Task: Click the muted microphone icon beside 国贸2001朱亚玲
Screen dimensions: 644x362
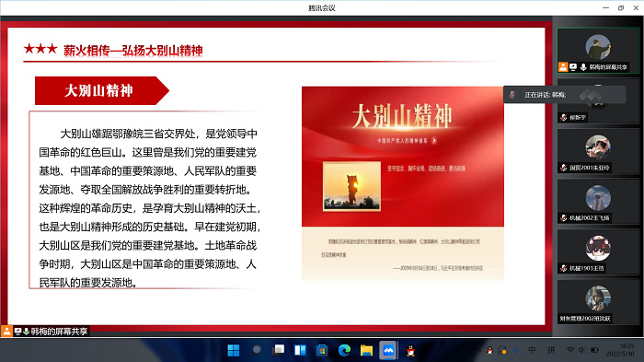Action: (564, 168)
